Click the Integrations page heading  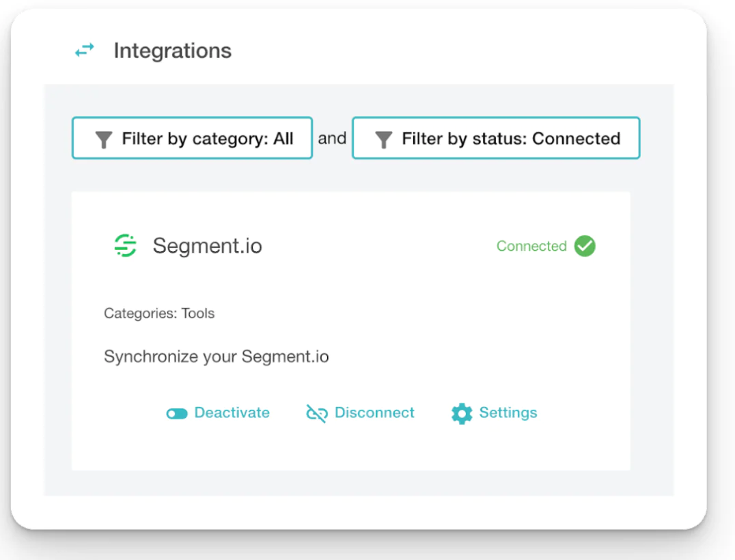pos(172,51)
